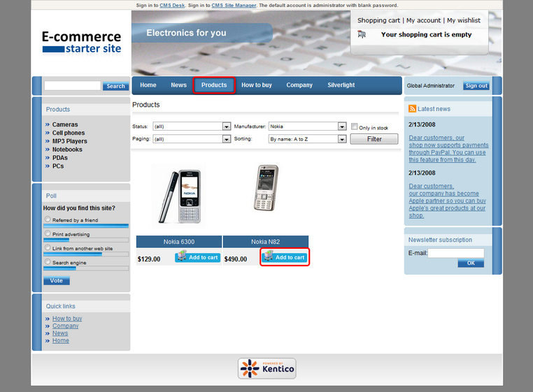Click the newsletter E-mail field
The height and width of the screenshot is (392, 533).
[x=456, y=253]
